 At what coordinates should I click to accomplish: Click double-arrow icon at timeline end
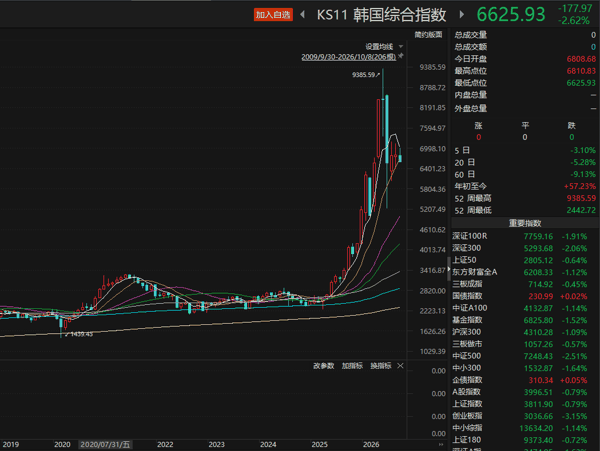441,444
